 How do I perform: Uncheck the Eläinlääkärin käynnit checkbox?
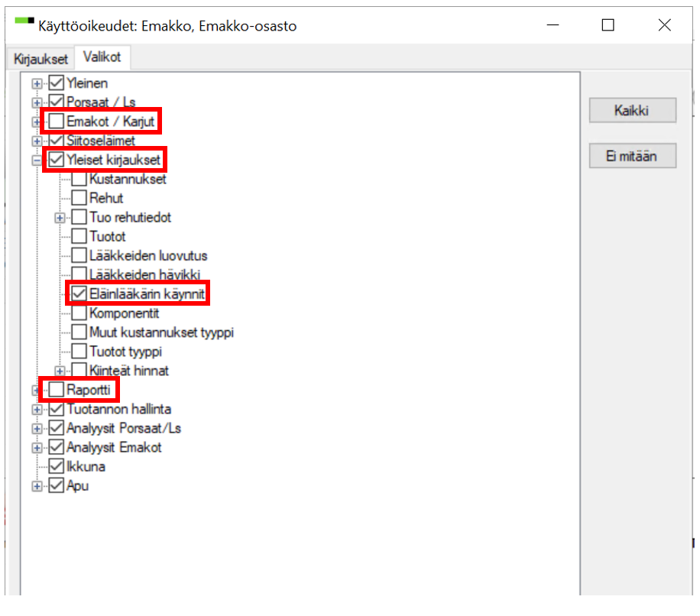(x=79, y=293)
